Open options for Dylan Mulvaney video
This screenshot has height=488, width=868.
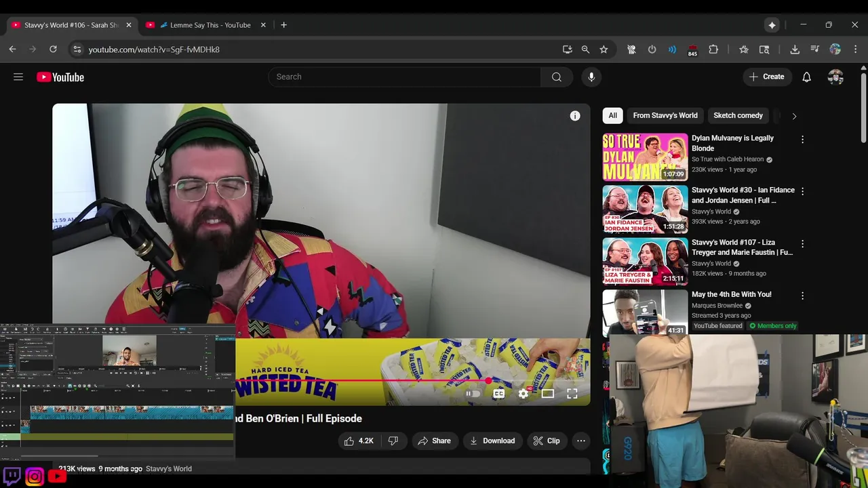tap(802, 140)
